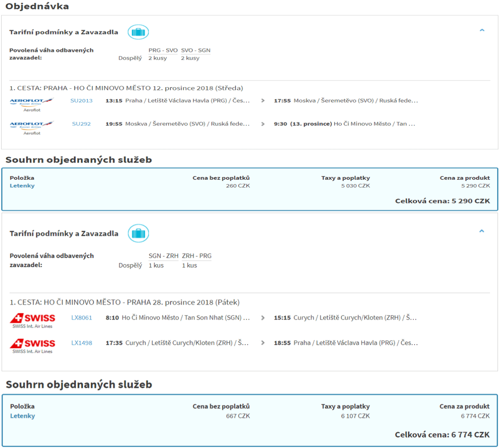Open flight number LX1498 details
This screenshot has height=448, width=500.
[x=82, y=343]
